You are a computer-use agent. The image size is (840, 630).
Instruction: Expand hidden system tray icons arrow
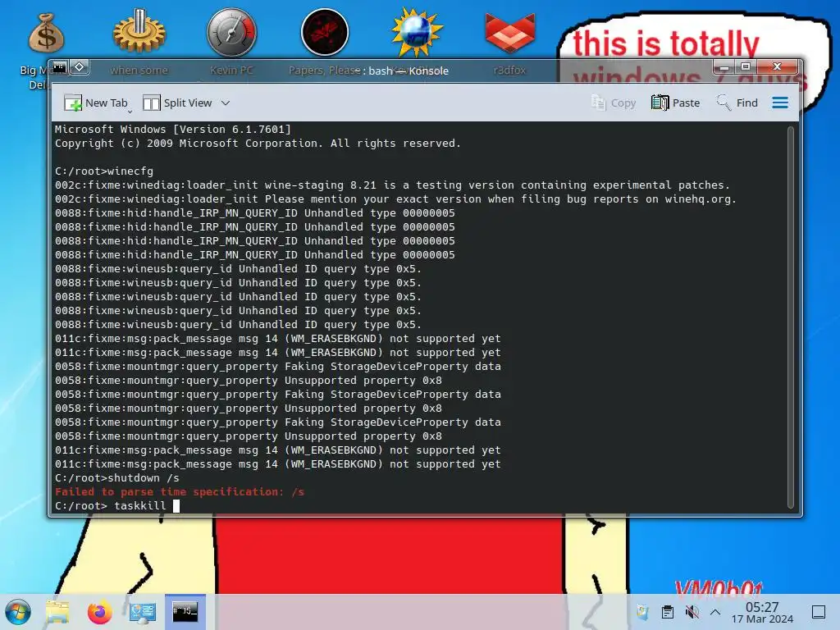[715, 612]
